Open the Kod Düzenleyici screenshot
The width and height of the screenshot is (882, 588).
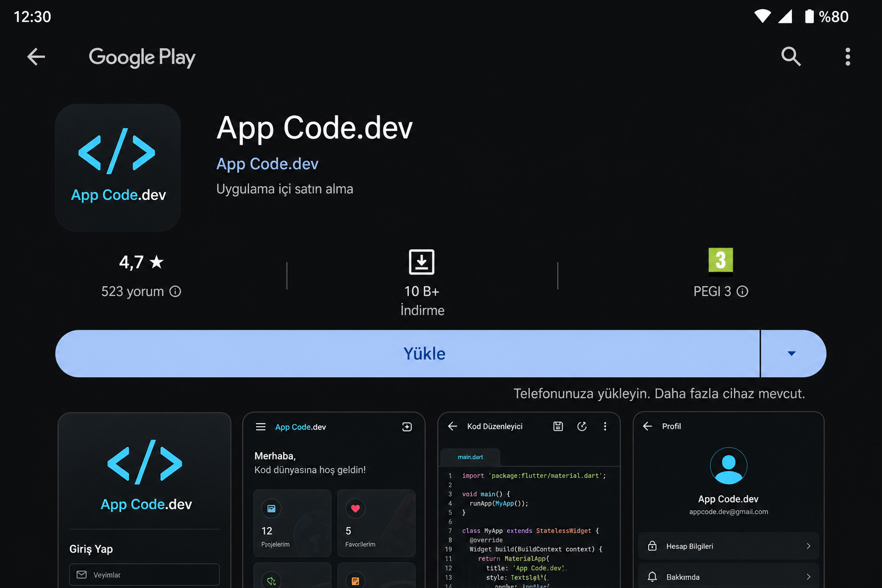529,500
